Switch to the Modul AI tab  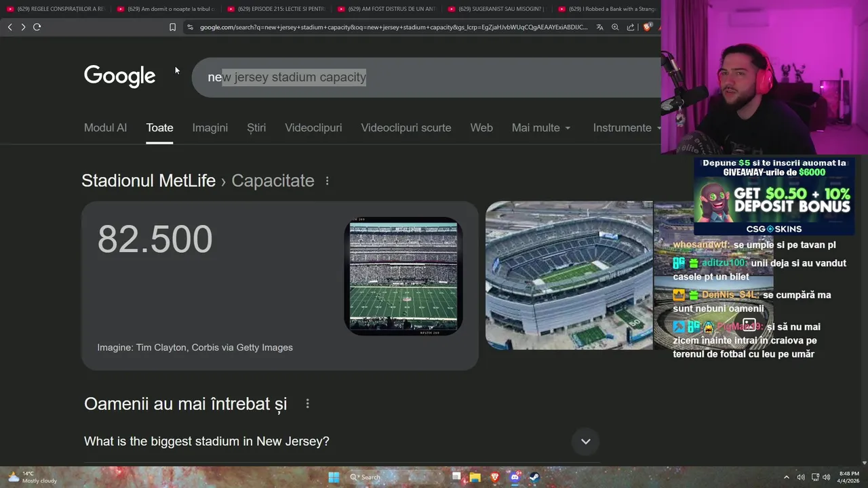point(105,127)
